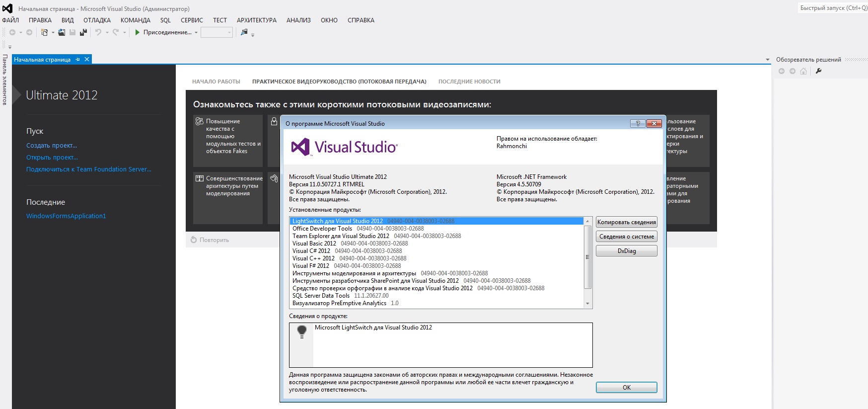This screenshot has height=409, width=868.
Task: Click the refresh icon next to Повторить
Action: (194, 240)
